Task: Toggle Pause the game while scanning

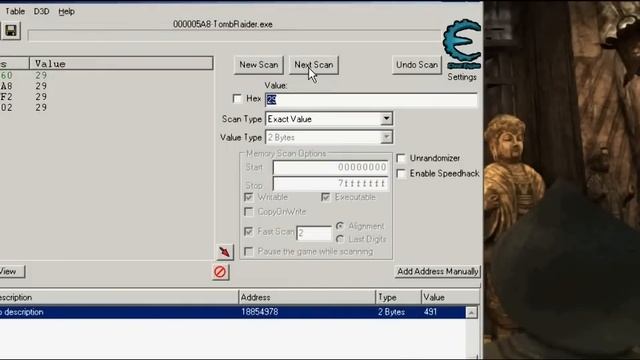Action: point(248,251)
